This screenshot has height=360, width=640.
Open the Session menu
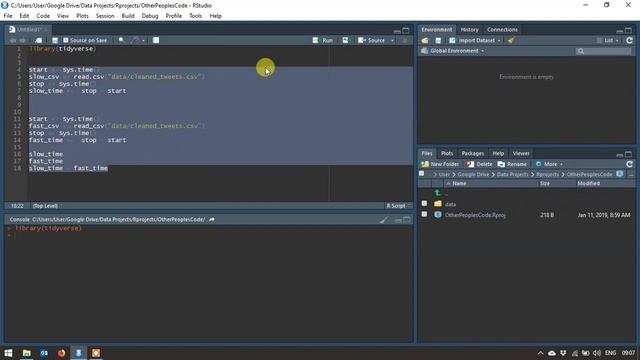(x=105, y=16)
